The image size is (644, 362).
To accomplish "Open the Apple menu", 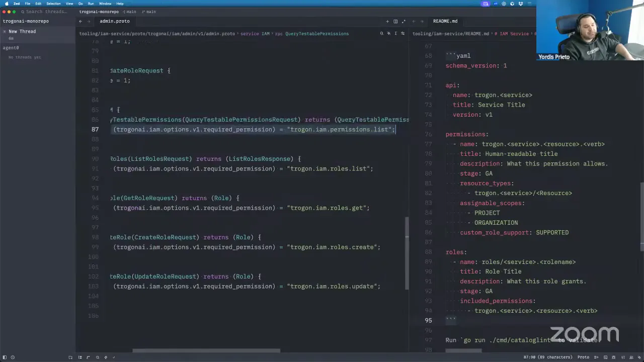I will pyautogui.click(x=7, y=4).
